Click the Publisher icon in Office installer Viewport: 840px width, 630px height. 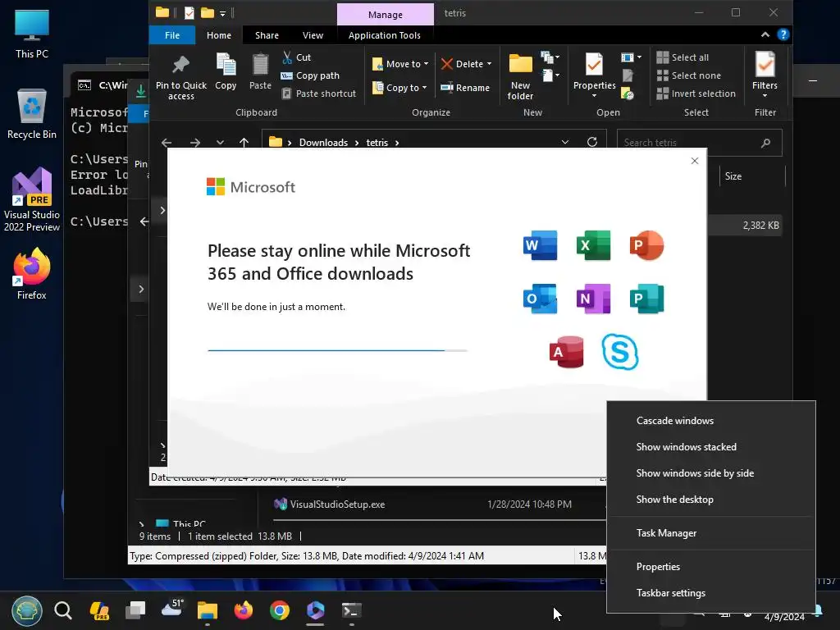pyautogui.click(x=646, y=299)
